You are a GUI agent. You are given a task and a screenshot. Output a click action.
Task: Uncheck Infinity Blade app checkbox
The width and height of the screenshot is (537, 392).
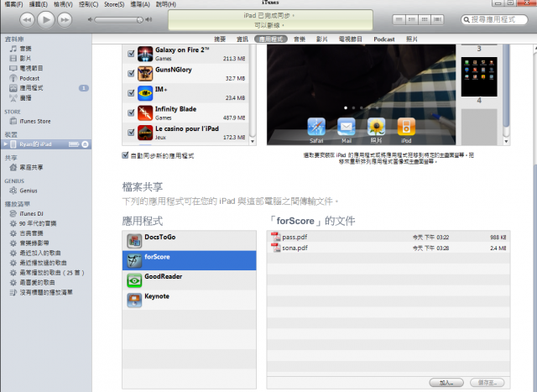pyautogui.click(x=131, y=112)
